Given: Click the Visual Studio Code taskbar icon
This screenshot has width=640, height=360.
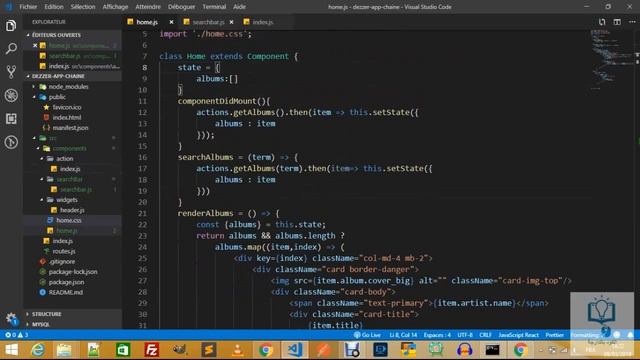Looking at the screenshot, I should coord(294,350).
